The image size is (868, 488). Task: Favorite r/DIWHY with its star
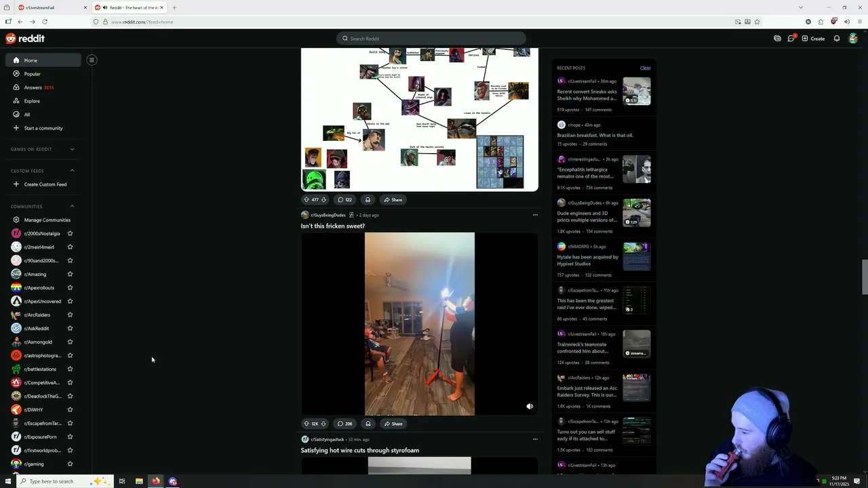70,409
